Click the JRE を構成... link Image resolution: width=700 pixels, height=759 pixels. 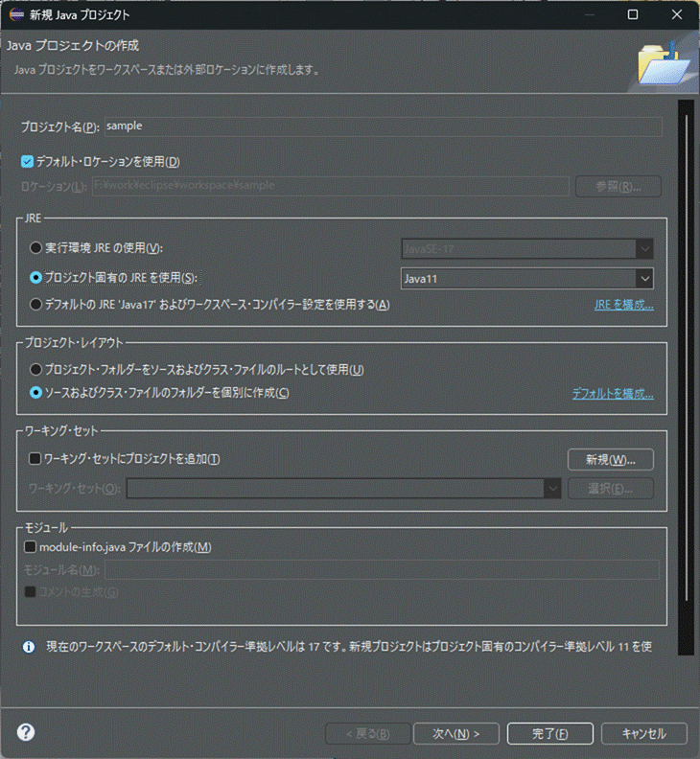click(x=624, y=305)
